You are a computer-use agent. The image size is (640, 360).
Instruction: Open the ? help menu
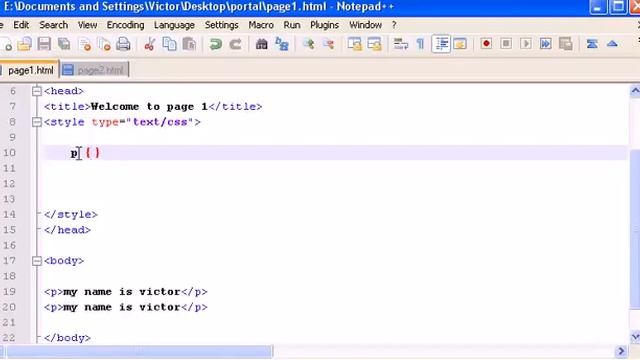coord(394,25)
